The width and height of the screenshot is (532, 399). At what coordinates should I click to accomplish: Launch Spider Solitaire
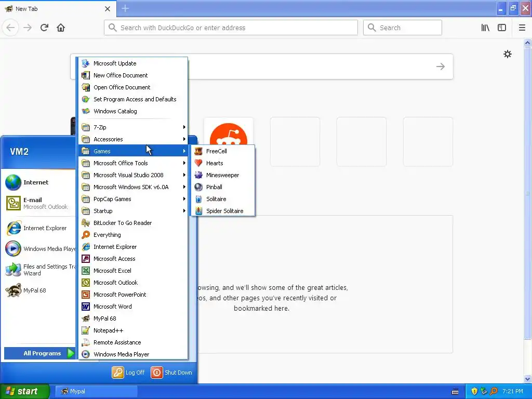pos(223,211)
